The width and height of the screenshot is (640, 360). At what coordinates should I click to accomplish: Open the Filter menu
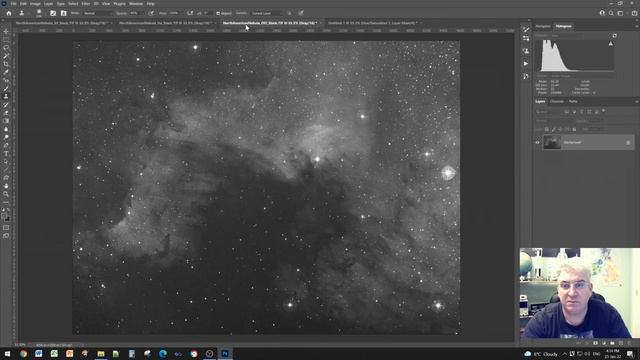pos(86,4)
